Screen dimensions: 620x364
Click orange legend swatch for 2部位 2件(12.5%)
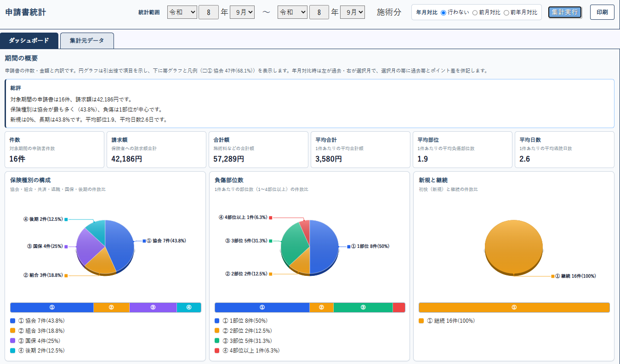pyautogui.click(x=217, y=330)
